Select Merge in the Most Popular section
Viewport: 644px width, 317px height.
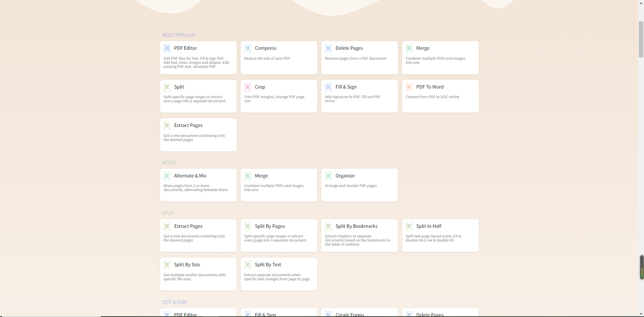[x=440, y=57]
